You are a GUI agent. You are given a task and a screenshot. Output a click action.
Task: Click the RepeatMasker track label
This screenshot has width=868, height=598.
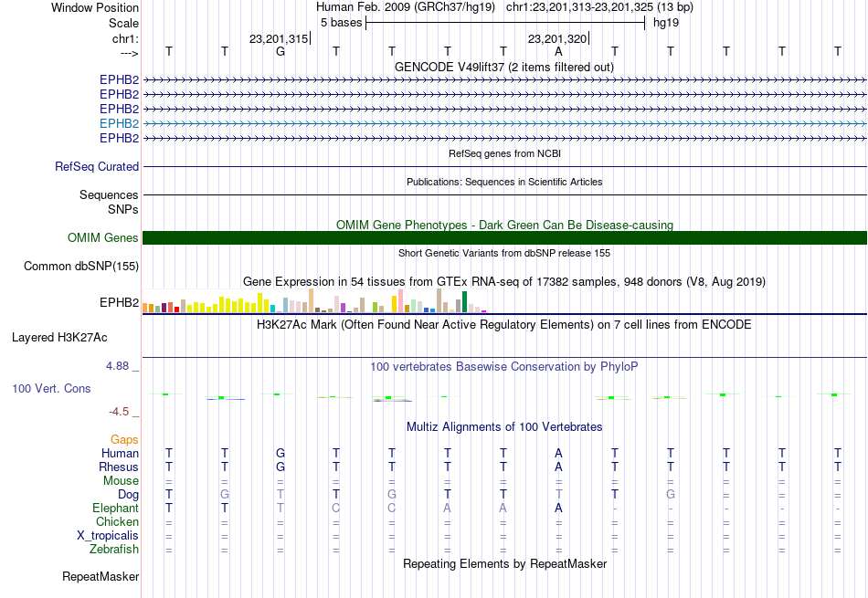point(101,576)
